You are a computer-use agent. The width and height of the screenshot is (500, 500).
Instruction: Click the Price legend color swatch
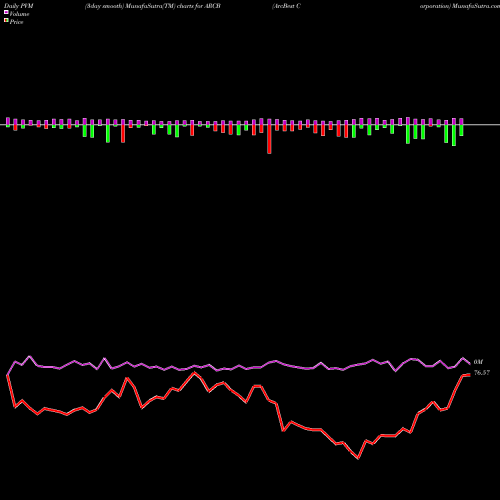(x=6, y=21)
